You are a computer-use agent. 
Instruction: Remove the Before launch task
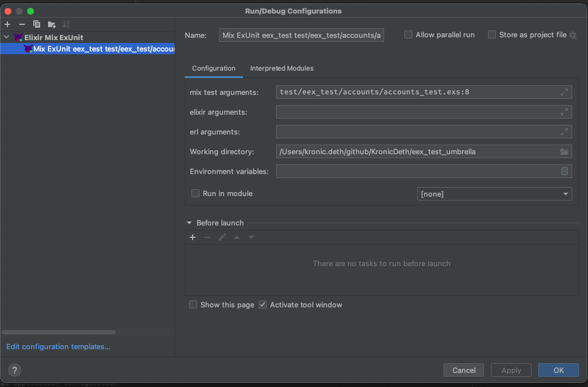[x=207, y=237]
